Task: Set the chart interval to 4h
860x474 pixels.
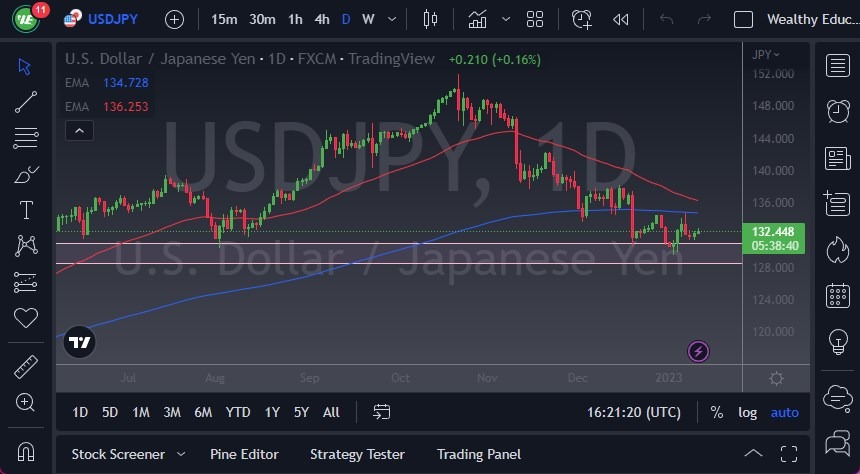Action: (321, 19)
